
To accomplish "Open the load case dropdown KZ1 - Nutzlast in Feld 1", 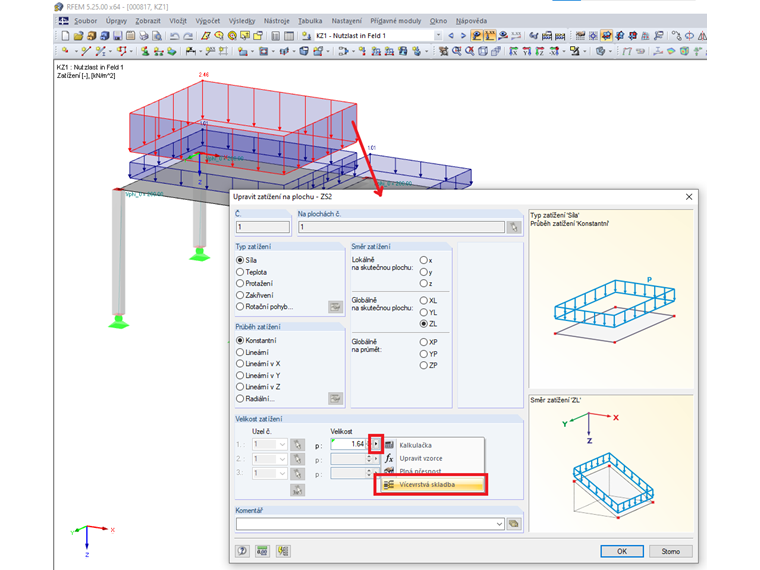I will [438, 35].
